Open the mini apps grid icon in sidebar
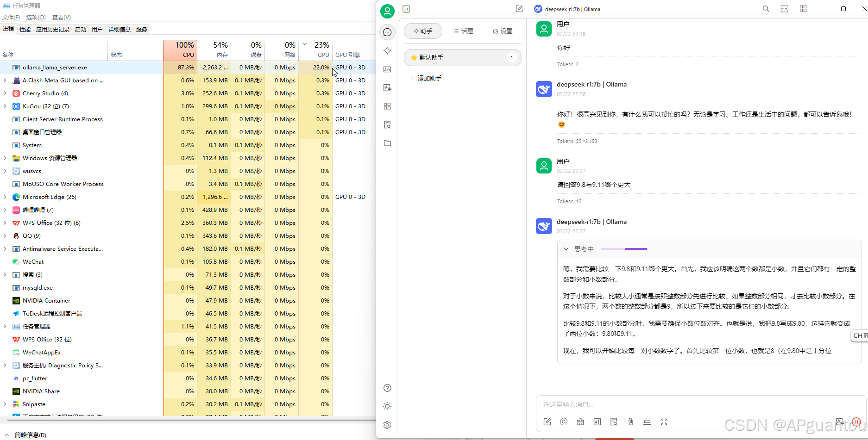Screen dimensions: 868x440 point(387,106)
